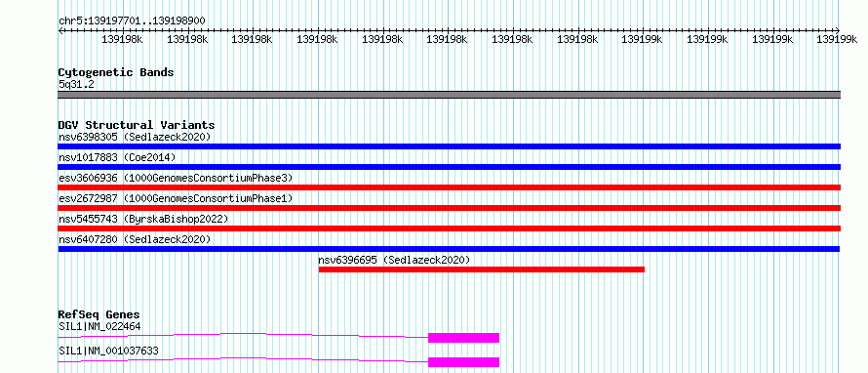Select the blue bar under nsv6407280
The width and height of the screenshot is (868, 373).
pyautogui.click(x=450, y=249)
